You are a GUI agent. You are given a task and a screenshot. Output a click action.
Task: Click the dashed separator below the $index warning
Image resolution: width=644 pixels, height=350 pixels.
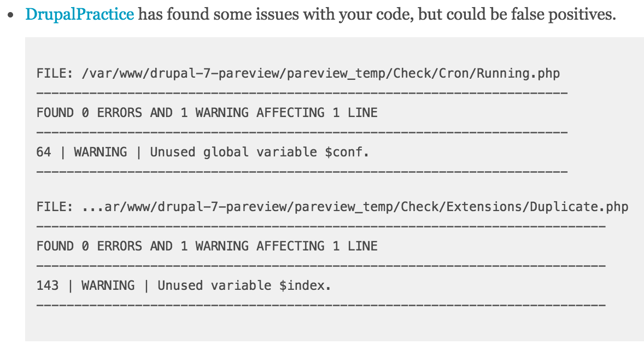coord(321,305)
